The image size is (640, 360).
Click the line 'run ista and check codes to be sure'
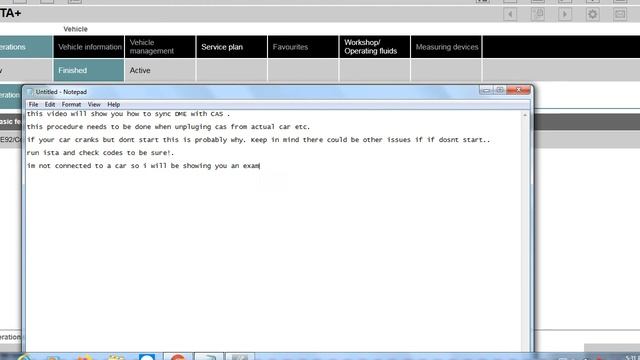click(x=100, y=153)
